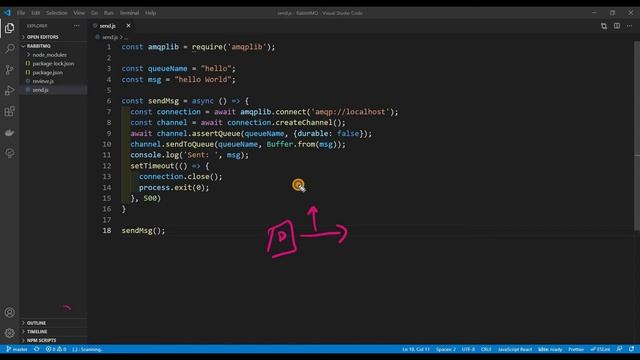Expand the Timeline section

[x=53, y=331]
